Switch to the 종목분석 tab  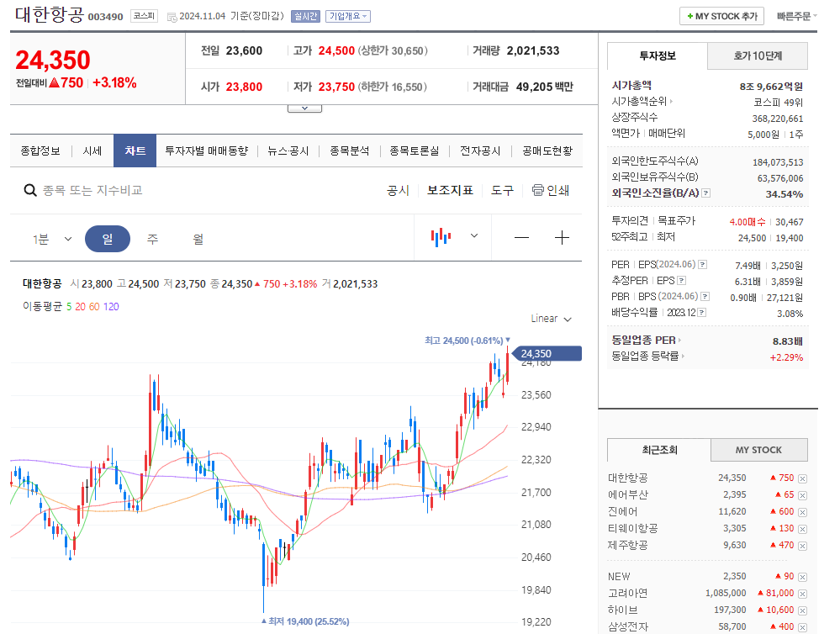[x=349, y=151]
